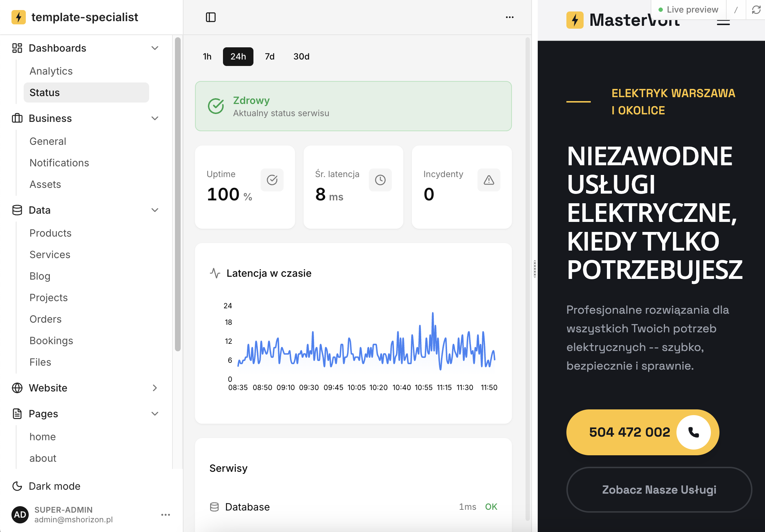Click the refresh icon in live preview
Image resolution: width=765 pixels, height=532 pixels.
click(756, 10)
